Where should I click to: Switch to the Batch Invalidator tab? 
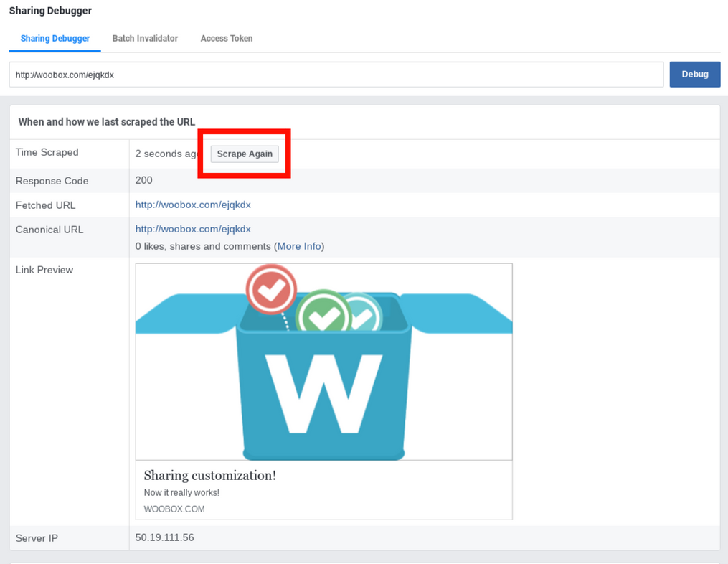[x=145, y=38]
